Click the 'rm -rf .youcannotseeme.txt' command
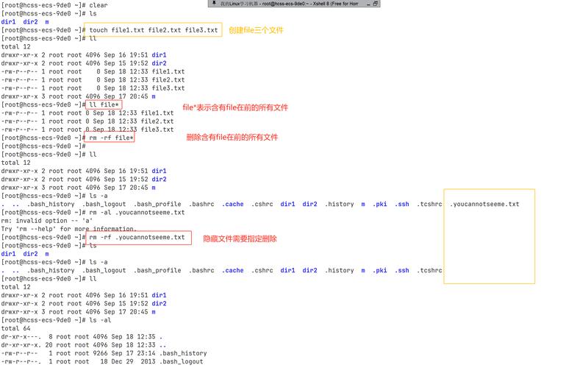 point(137,237)
